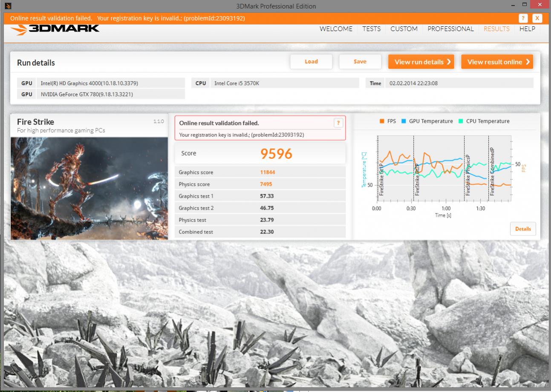
Task: Click the overall score 9596
Action: (x=277, y=154)
